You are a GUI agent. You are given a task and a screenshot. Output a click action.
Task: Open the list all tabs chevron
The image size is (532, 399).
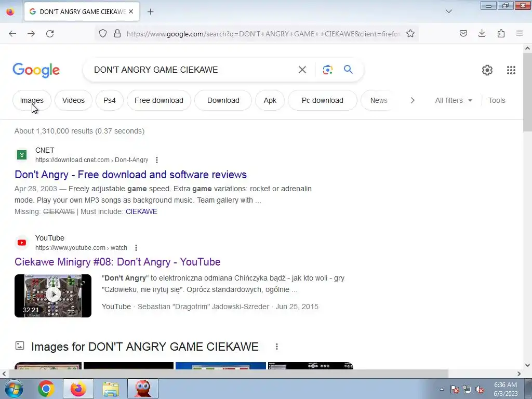click(x=449, y=11)
